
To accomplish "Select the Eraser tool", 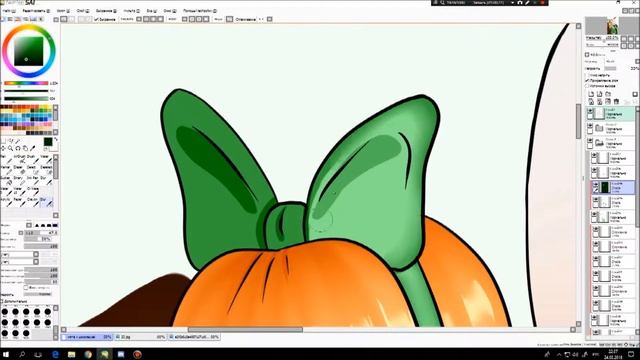I will [x=19, y=169].
